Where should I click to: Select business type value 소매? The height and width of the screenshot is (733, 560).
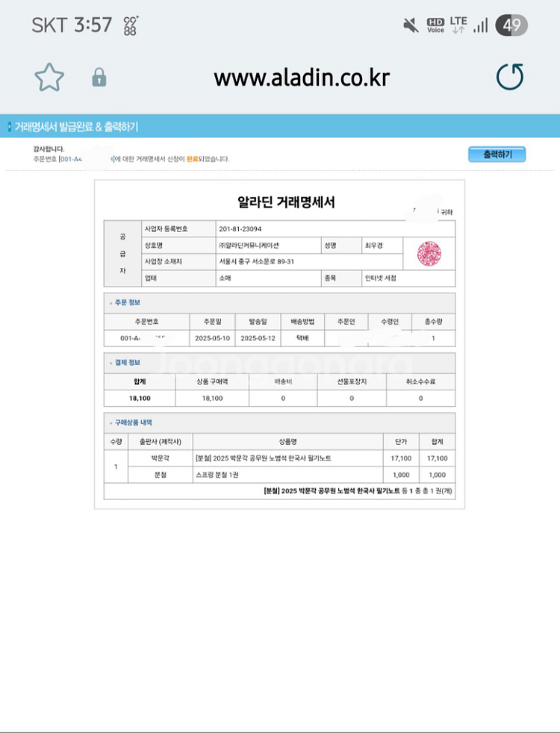(225, 278)
